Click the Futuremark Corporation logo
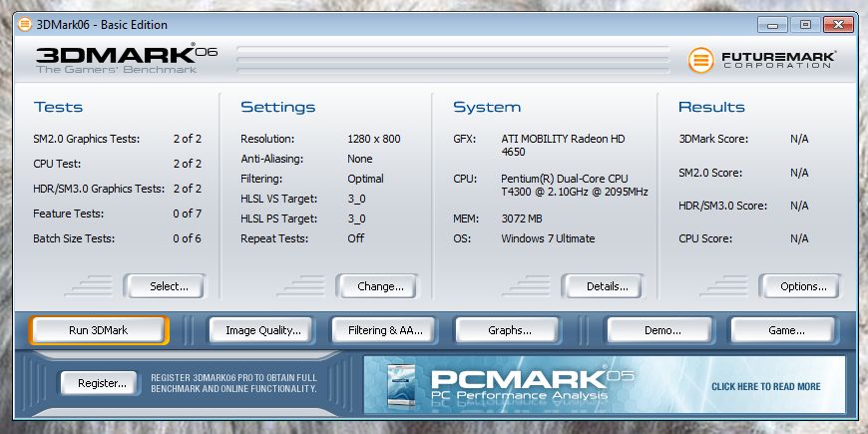Screen dimensions: 868x434 click(761, 60)
